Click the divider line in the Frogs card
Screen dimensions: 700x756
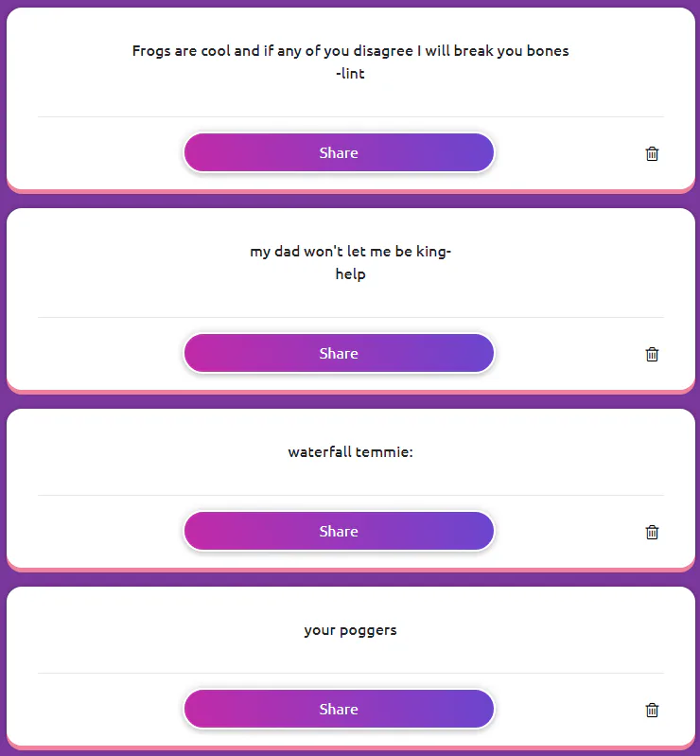pyautogui.click(x=350, y=117)
